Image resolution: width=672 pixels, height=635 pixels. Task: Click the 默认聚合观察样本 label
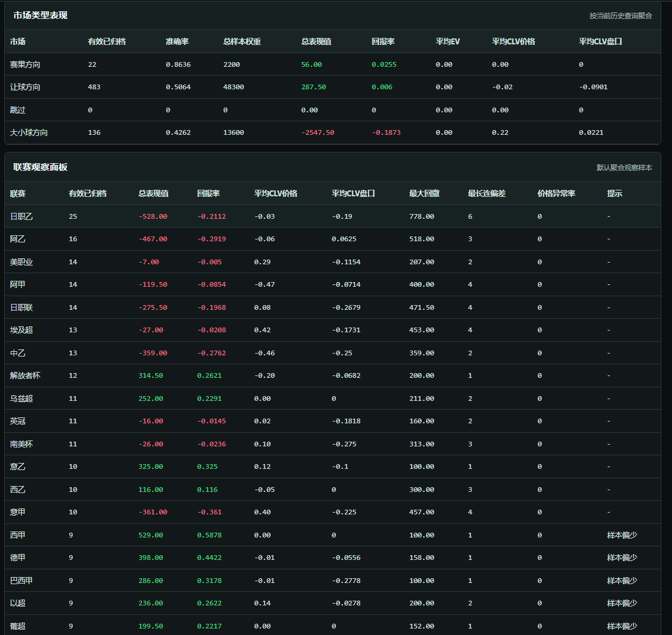point(624,168)
